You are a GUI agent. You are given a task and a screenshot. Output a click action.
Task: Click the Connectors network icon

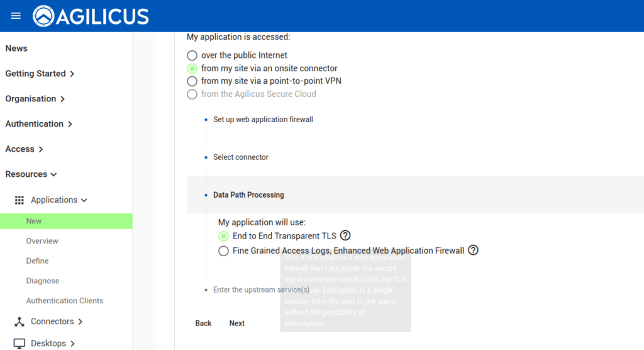coord(19,322)
